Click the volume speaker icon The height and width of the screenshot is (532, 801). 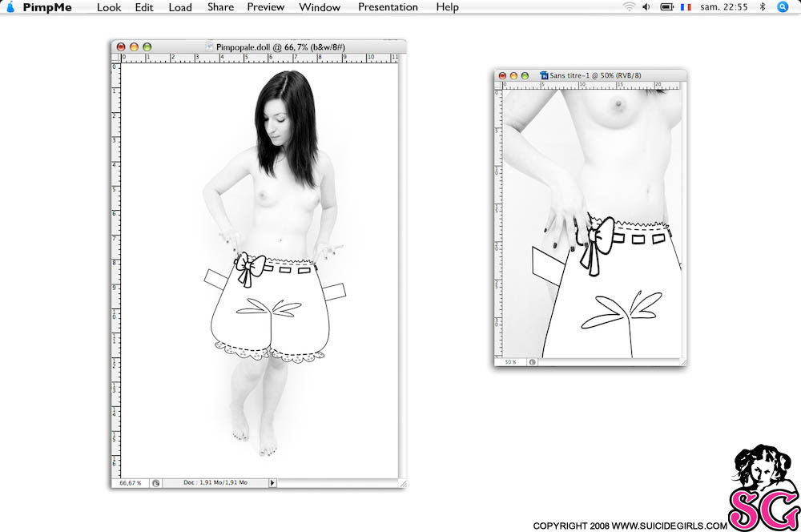646,6
